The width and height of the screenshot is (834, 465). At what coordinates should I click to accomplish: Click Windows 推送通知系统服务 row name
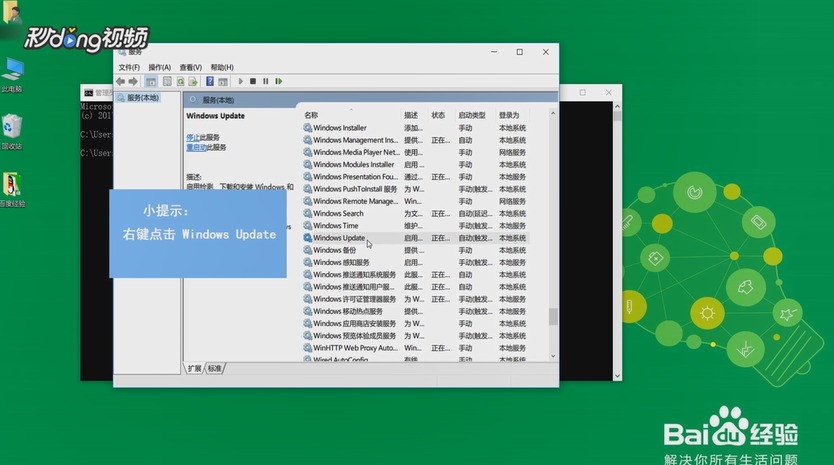coord(354,275)
